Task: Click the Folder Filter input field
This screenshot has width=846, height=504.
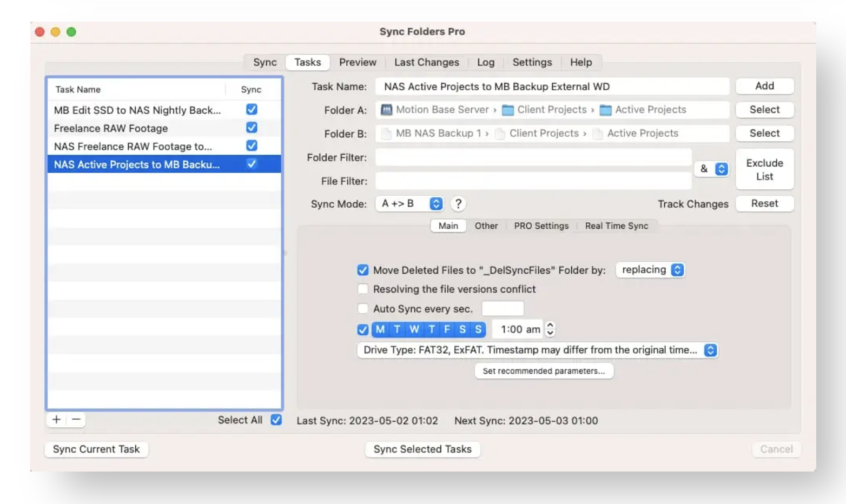Action: (533, 157)
